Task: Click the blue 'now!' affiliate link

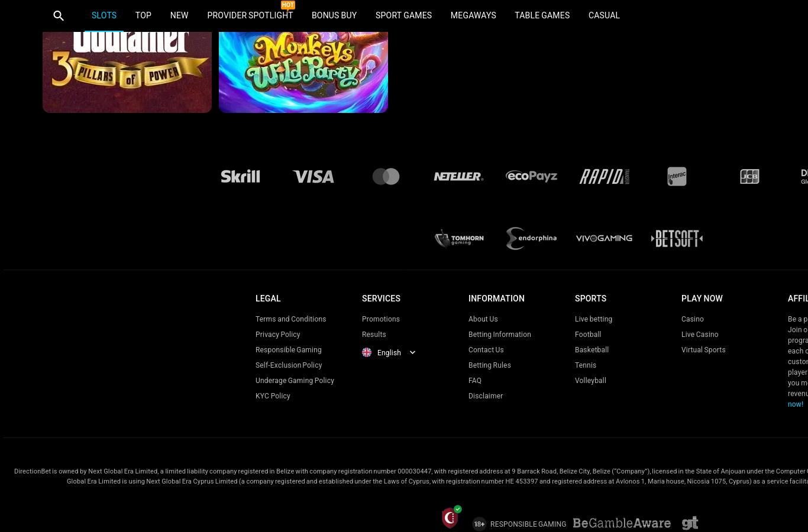Action: pos(796,404)
